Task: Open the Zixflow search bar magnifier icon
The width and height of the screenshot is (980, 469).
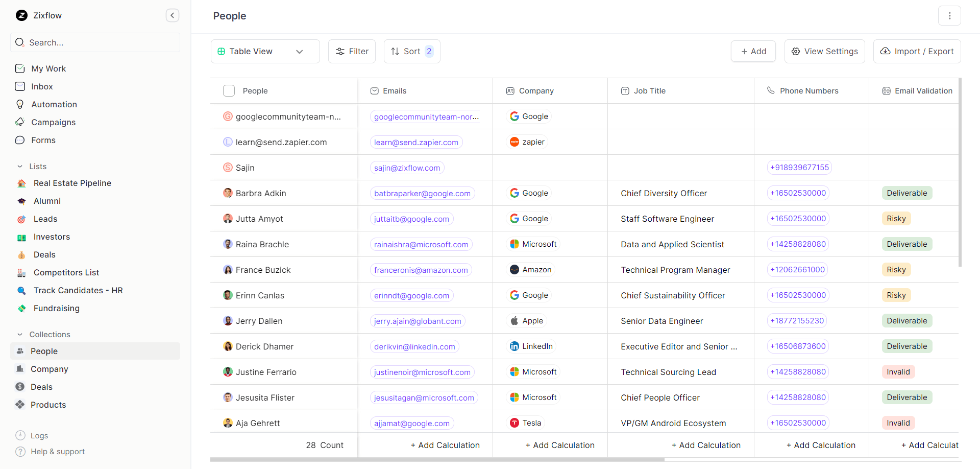Action: point(20,42)
